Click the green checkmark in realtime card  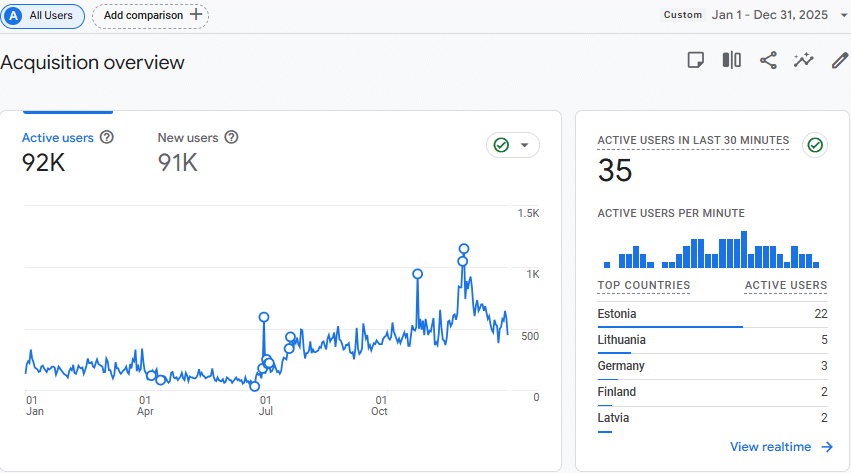click(x=815, y=146)
